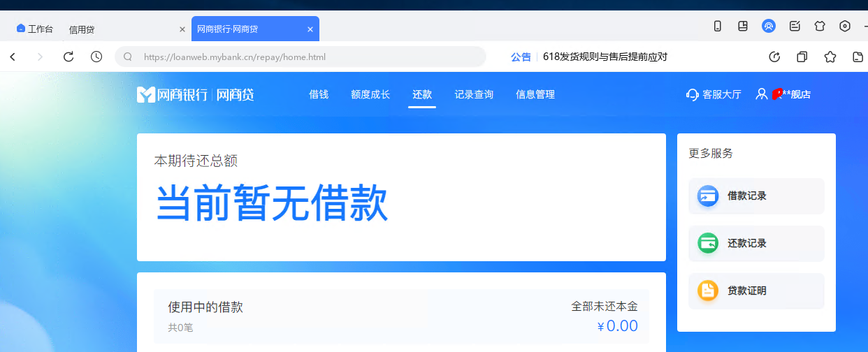Click the blue round account icon

coord(768,26)
